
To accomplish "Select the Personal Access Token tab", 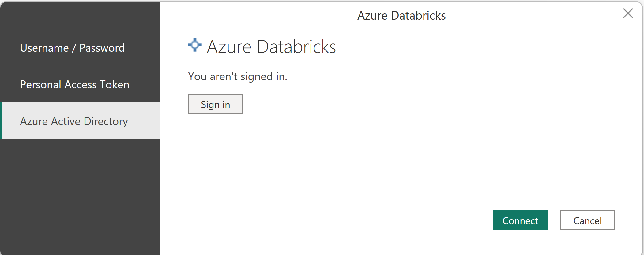I will [75, 85].
